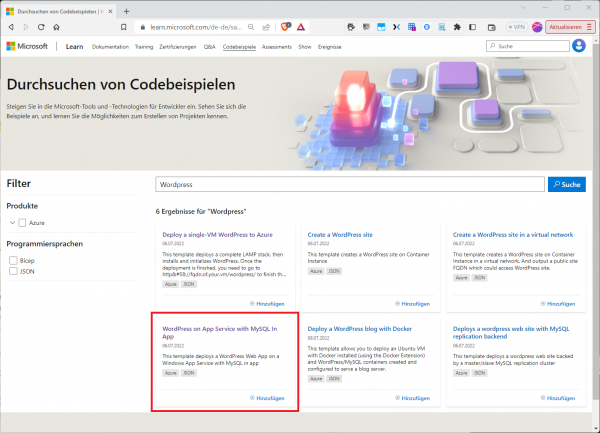Image resolution: width=600 pixels, height=433 pixels.
Task: Open the user profile avatar in browser toolbar
Action: tap(537, 27)
